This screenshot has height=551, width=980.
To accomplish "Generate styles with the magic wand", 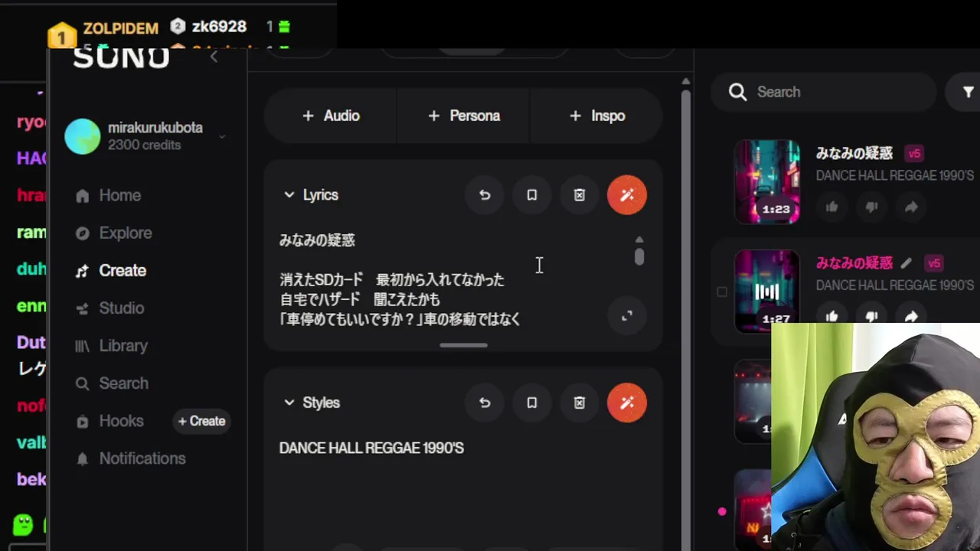I will tap(627, 403).
